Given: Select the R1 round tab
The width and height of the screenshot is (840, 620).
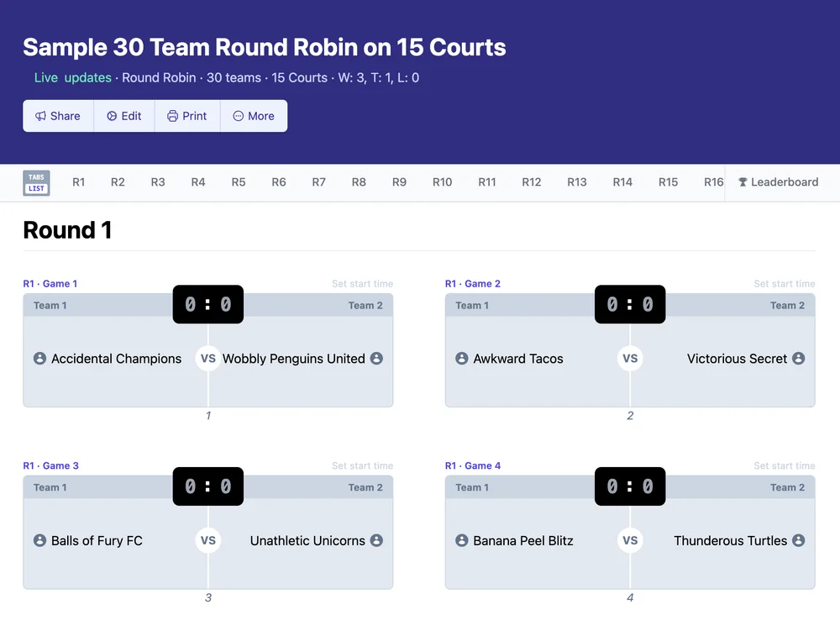Looking at the screenshot, I should pyautogui.click(x=78, y=182).
